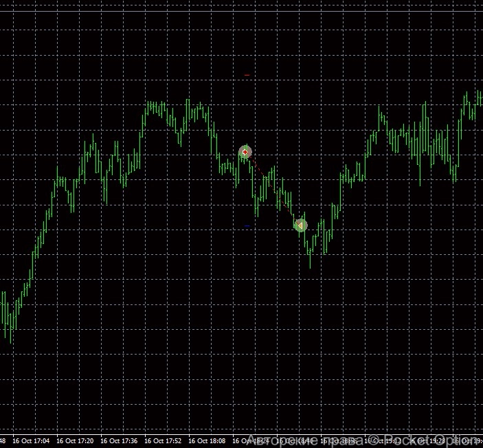Click the 16 Oct 17:20 time label

pyautogui.click(x=75, y=440)
